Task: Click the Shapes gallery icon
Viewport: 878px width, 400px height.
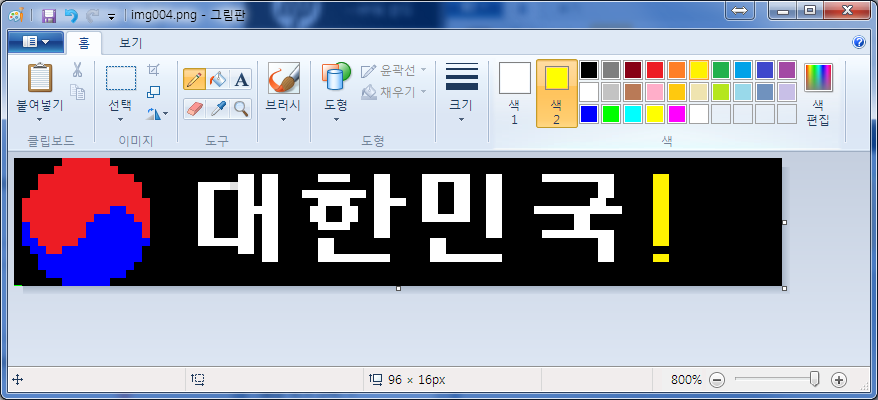Action: pyautogui.click(x=336, y=77)
